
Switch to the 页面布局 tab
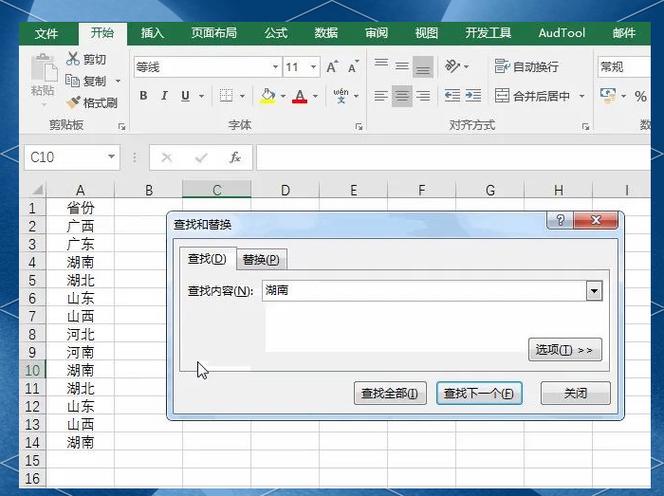coord(214,33)
